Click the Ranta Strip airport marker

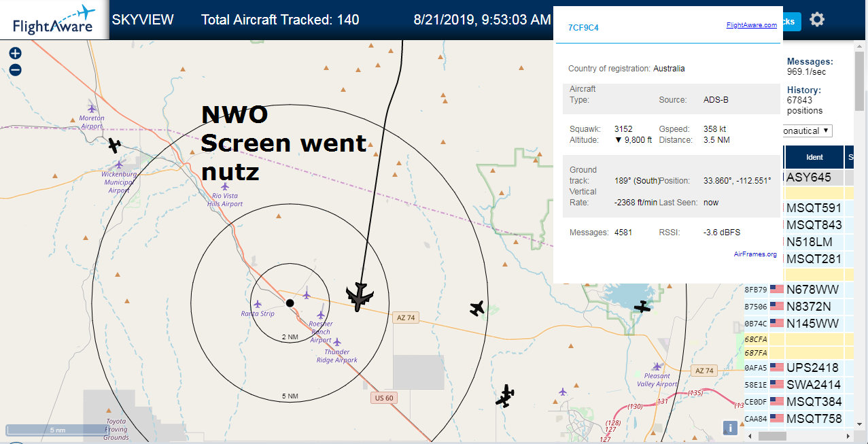tap(257, 303)
